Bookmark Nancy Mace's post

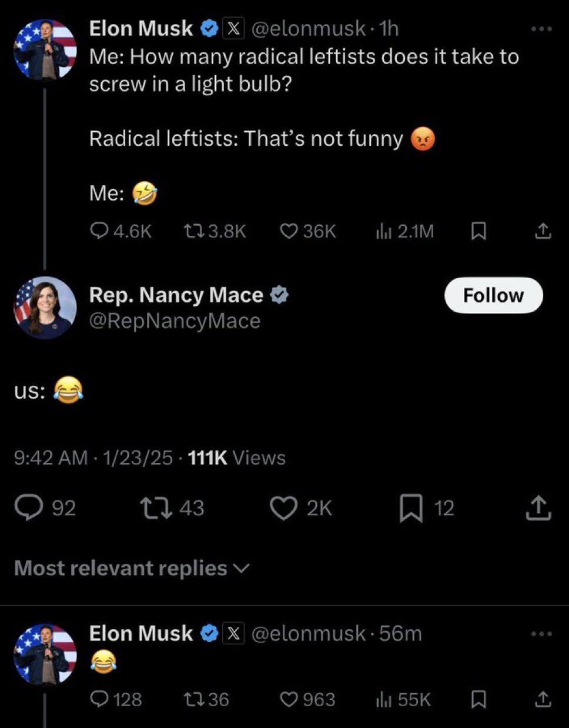click(x=410, y=508)
